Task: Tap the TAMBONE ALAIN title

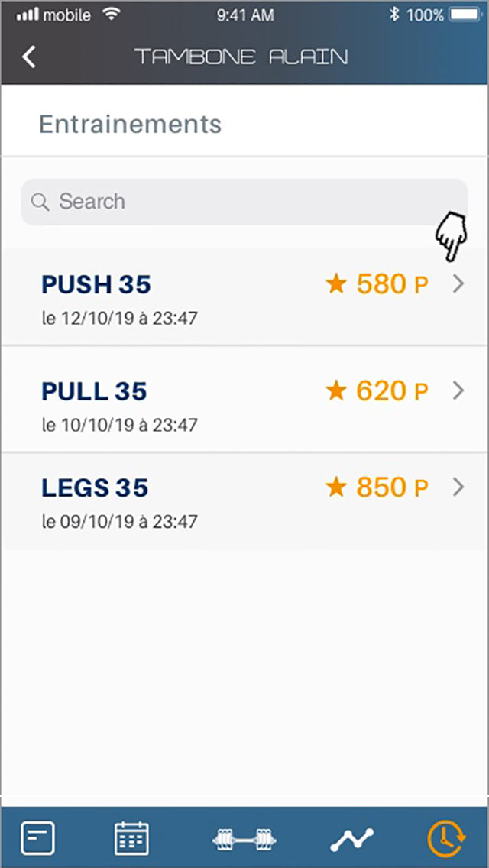Action: pyautogui.click(x=241, y=57)
